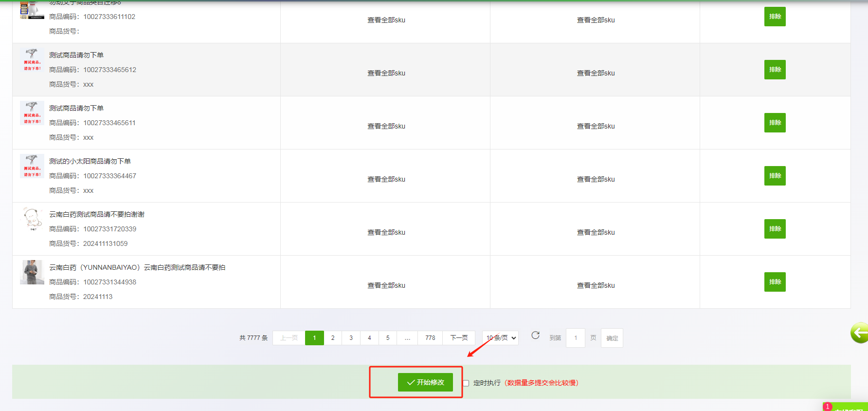Click the green back arrow floating icon

point(860,333)
